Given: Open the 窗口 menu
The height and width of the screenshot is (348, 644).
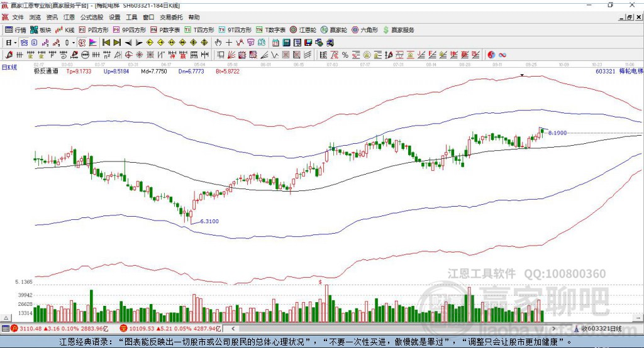Looking at the screenshot, I should point(148,17).
